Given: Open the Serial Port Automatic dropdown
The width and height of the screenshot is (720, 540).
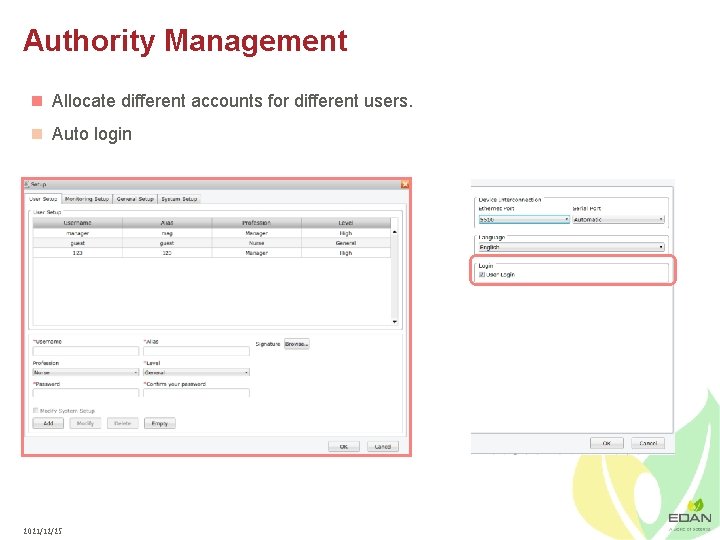Looking at the screenshot, I should coord(618,219).
